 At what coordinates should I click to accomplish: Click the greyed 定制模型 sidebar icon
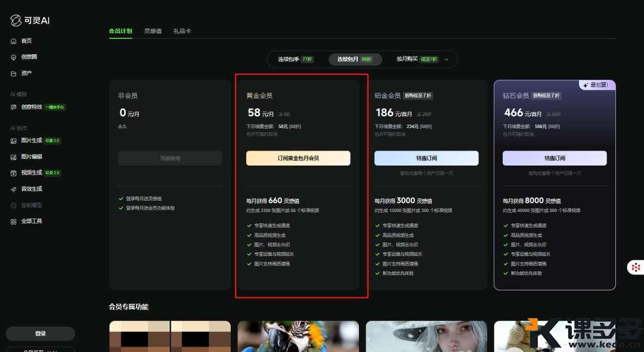point(14,205)
